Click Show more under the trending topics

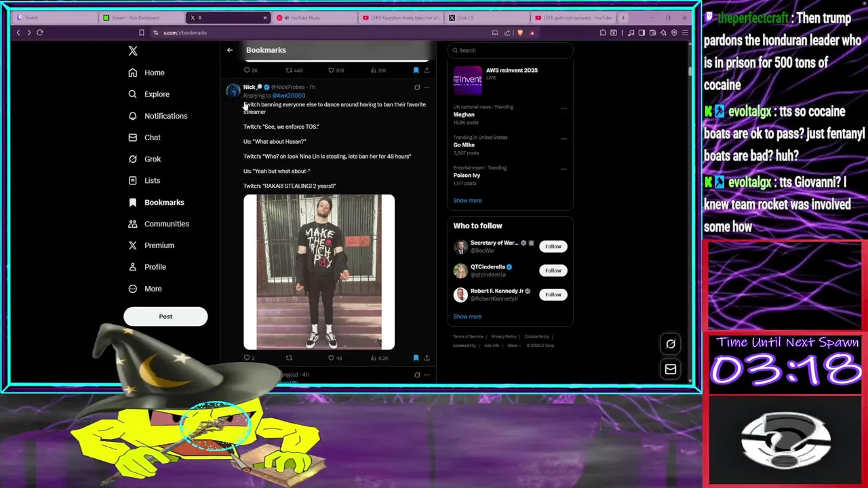(467, 201)
